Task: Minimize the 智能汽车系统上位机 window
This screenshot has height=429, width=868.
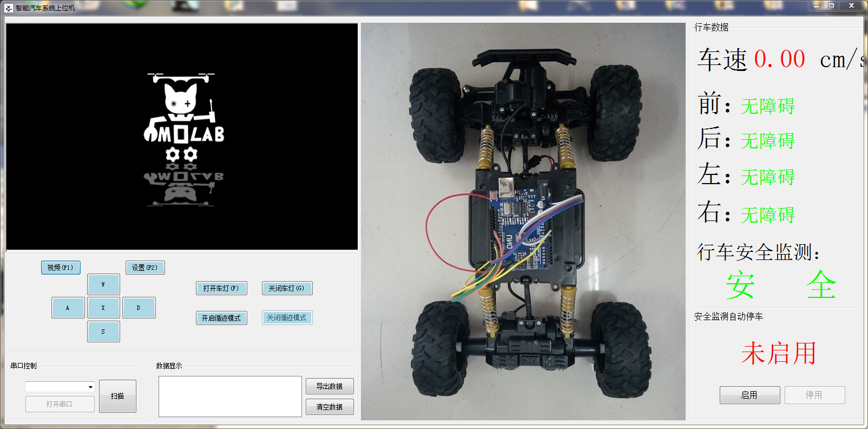Action: coord(817,5)
